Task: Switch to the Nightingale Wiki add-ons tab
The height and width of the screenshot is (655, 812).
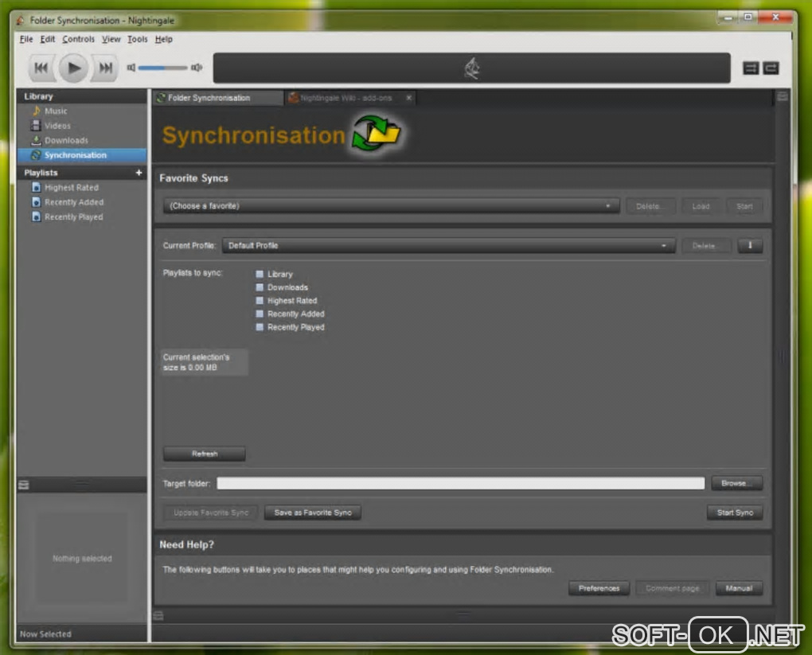Action: tap(345, 98)
